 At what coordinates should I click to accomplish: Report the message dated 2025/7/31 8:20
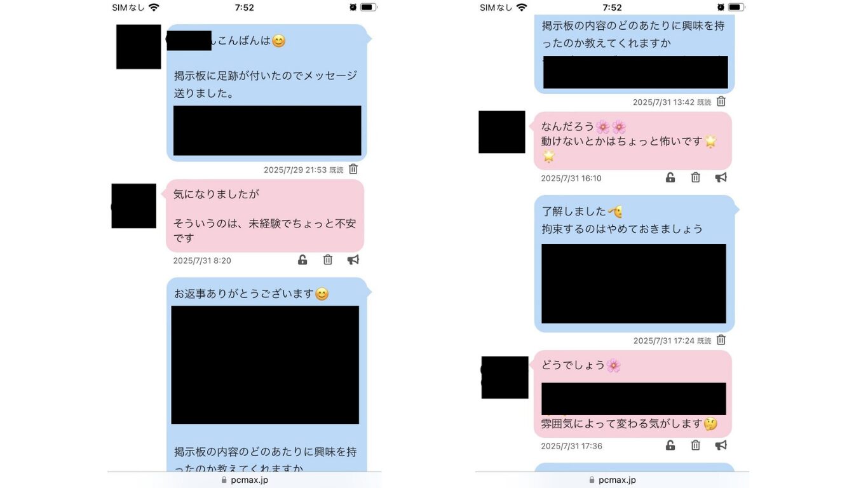353,259
